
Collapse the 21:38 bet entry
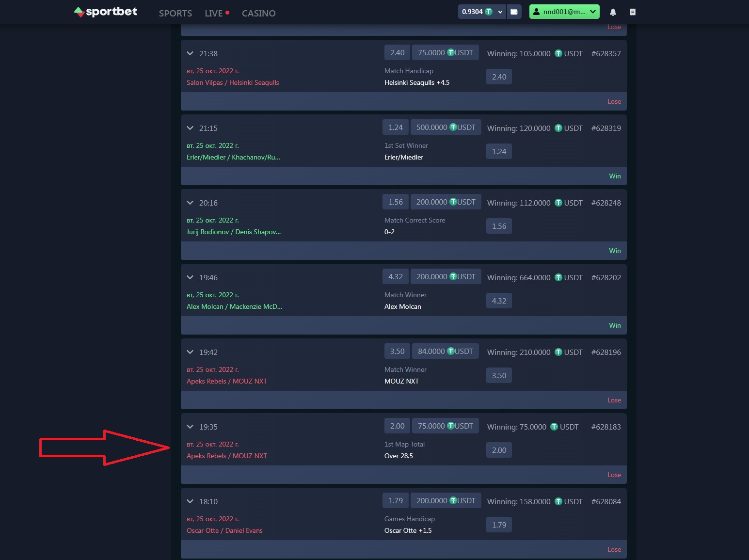[190, 53]
